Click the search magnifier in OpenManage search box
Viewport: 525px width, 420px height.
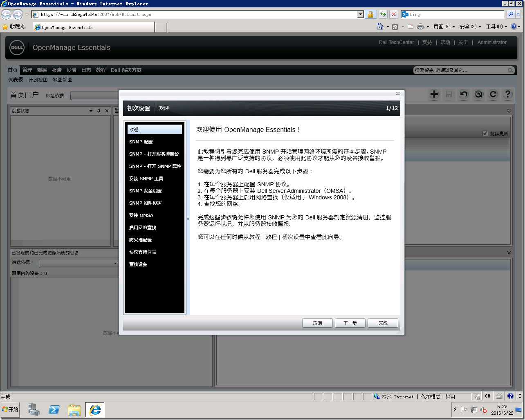[510, 70]
